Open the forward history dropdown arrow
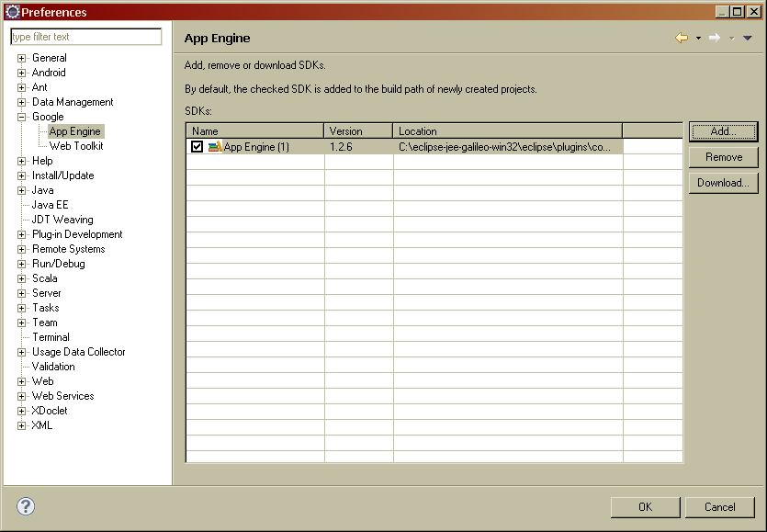767x532 pixels. 732,39
